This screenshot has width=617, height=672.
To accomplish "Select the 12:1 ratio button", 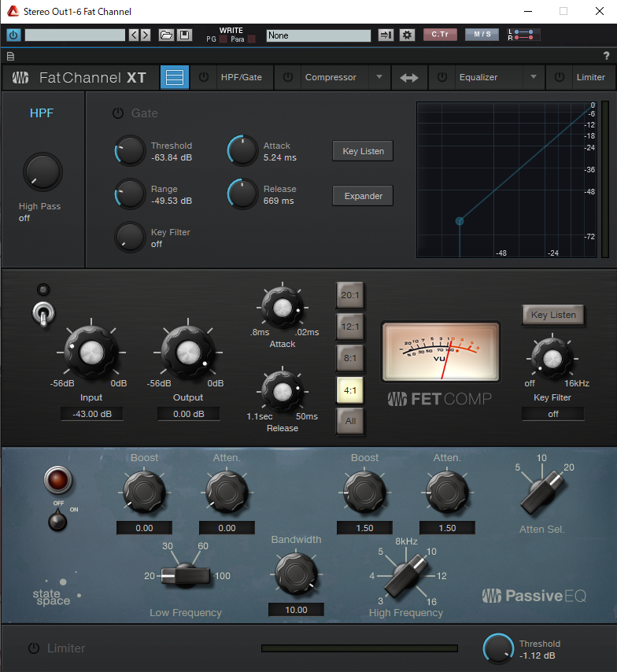I will click(x=350, y=327).
